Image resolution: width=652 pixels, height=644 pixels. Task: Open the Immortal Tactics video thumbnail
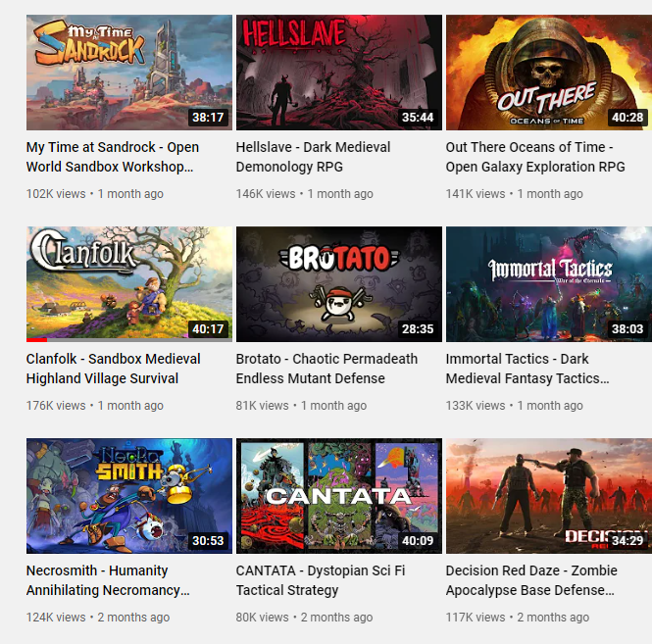(x=549, y=284)
